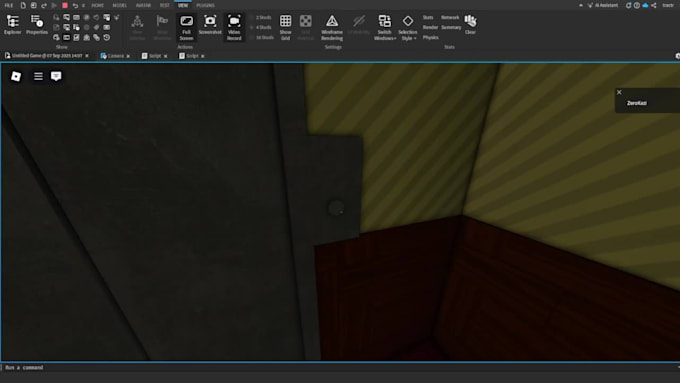The image size is (680, 383).
Task: Toggle Show Grid
Action: (285, 27)
